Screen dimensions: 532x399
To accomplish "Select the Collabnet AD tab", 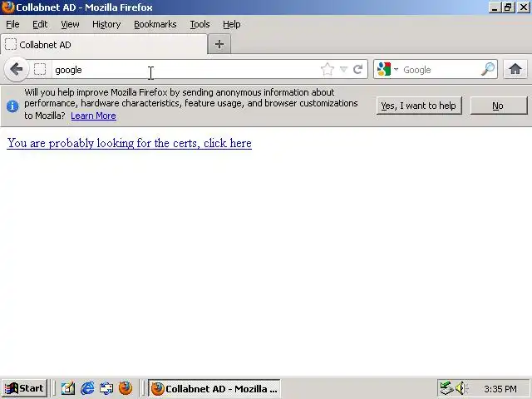I will click(x=104, y=44).
